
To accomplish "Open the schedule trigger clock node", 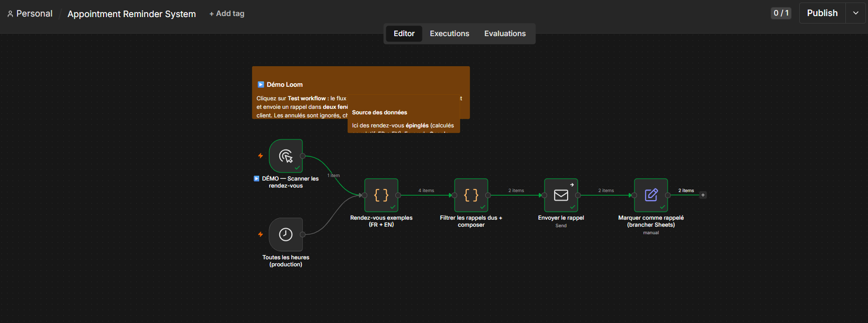I will [x=286, y=234].
